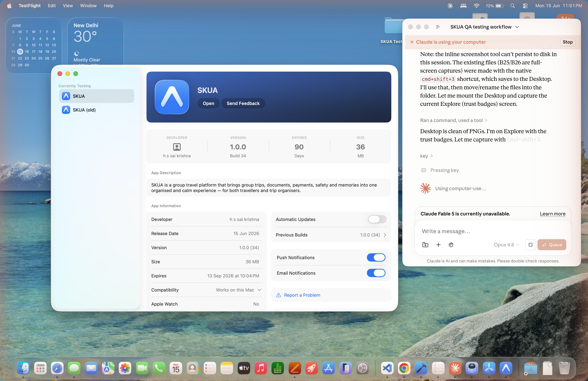The height and width of the screenshot is (381, 588).
Task: Disable the Push Notifications switch
Action: point(376,257)
